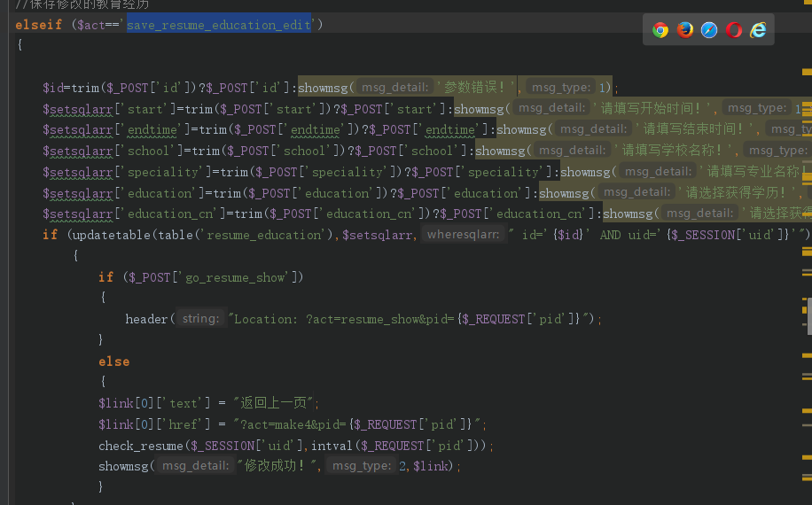Click the '?act=make4&pid=' string

(x=291, y=424)
